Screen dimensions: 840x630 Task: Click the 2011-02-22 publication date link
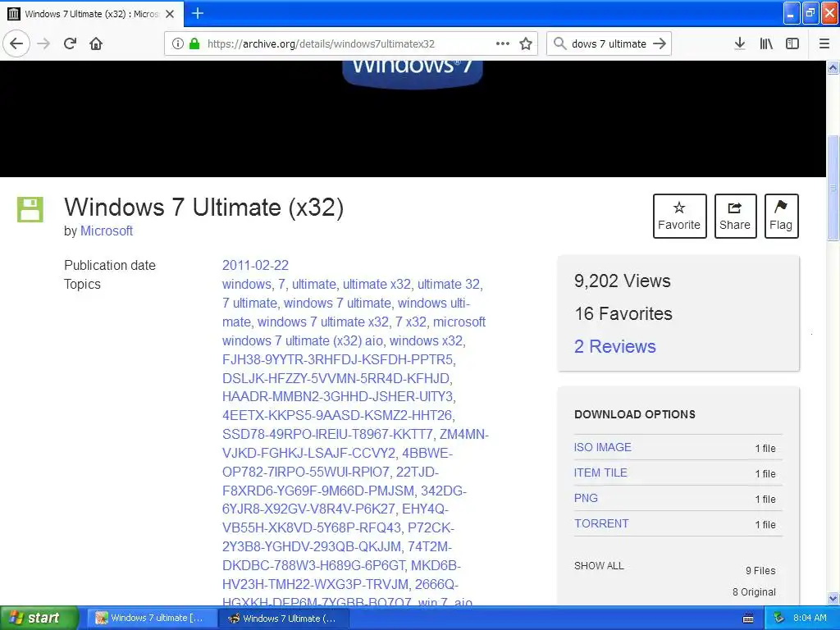click(256, 265)
